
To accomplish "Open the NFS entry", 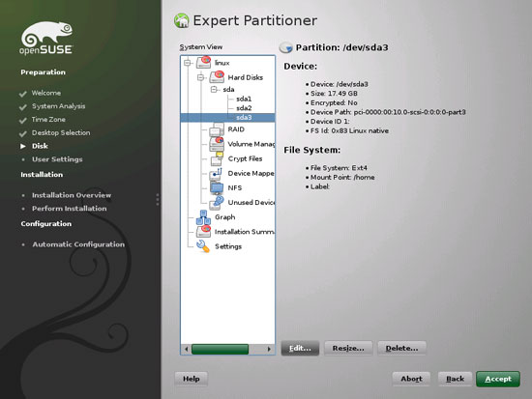I will pyautogui.click(x=235, y=187).
